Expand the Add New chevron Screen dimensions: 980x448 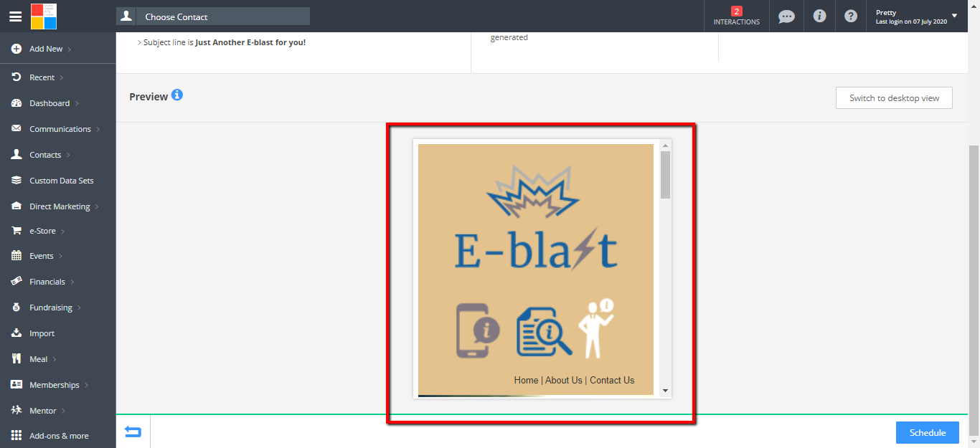pos(70,49)
